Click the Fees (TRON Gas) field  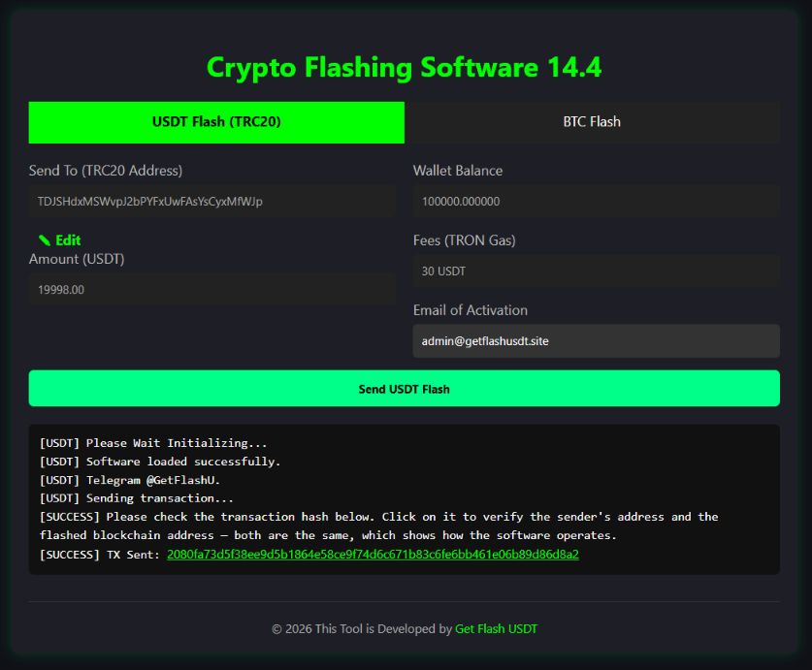click(x=596, y=271)
